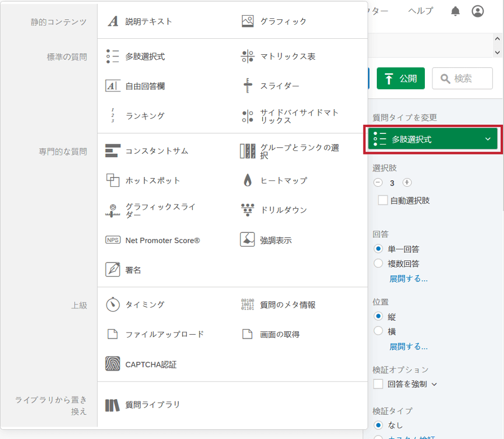Enable the 自動選択肢 checkbox

point(382,200)
